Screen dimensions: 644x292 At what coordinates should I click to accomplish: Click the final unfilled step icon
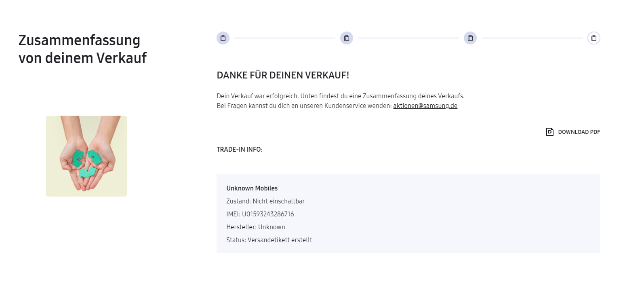click(594, 38)
